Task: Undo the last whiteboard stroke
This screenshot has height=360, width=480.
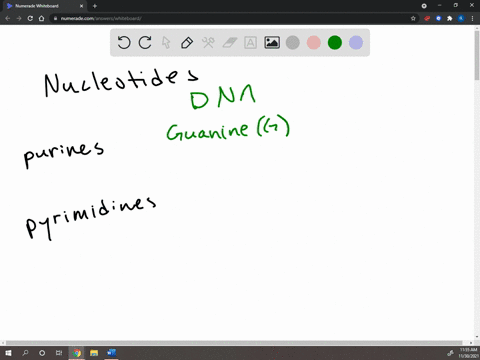Action: 124,43
